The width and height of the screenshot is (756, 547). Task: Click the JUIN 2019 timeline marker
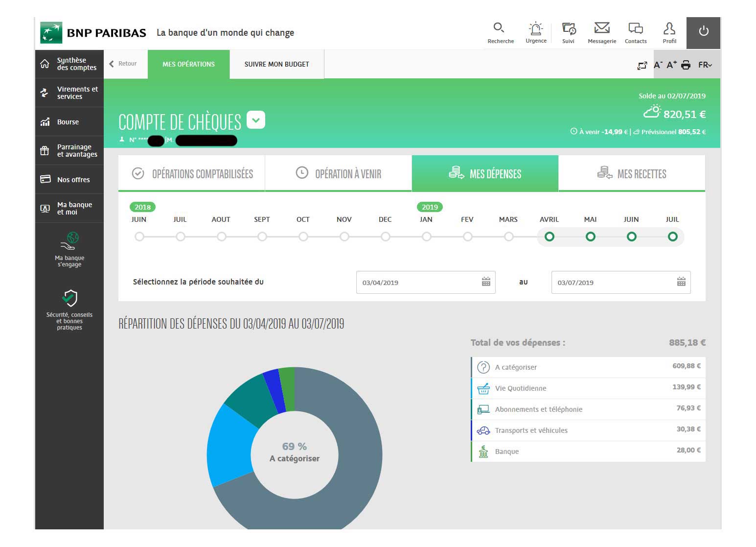(x=632, y=237)
